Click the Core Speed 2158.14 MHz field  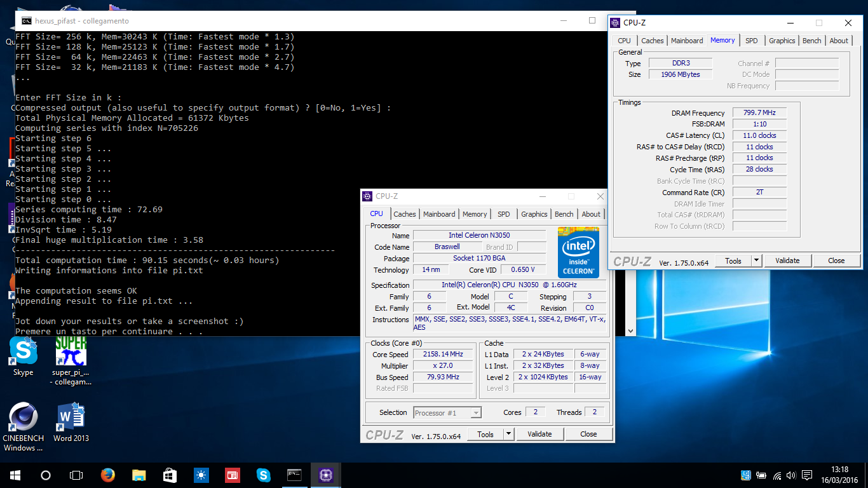click(x=444, y=355)
